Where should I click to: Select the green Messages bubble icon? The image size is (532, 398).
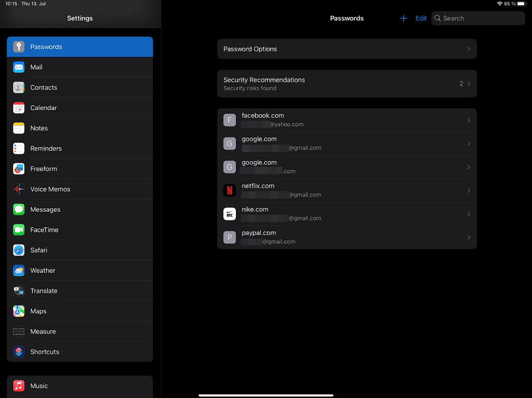click(19, 210)
